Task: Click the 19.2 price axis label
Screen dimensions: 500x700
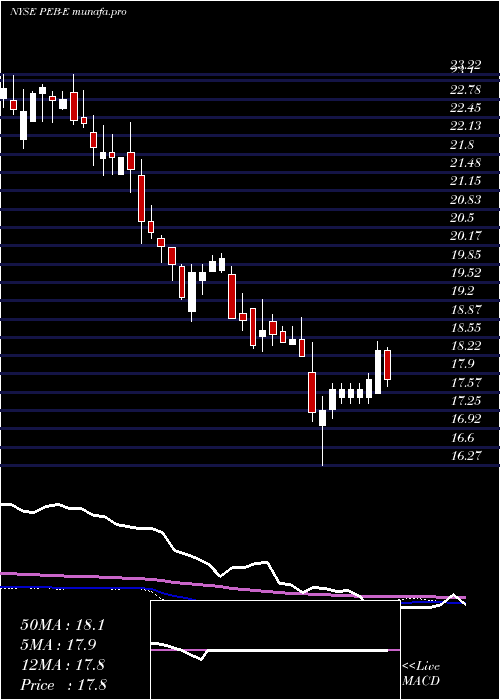Action: tap(462, 291)
